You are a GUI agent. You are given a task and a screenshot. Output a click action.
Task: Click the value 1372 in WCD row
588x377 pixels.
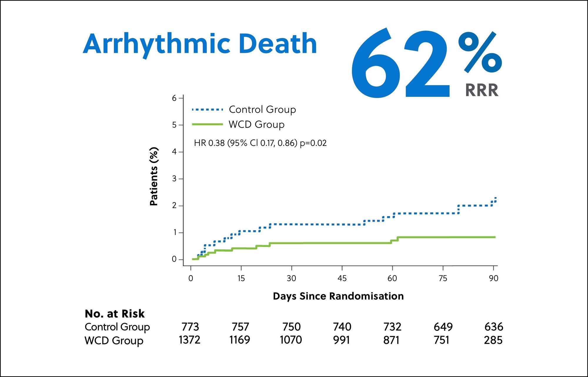[189, 340]
